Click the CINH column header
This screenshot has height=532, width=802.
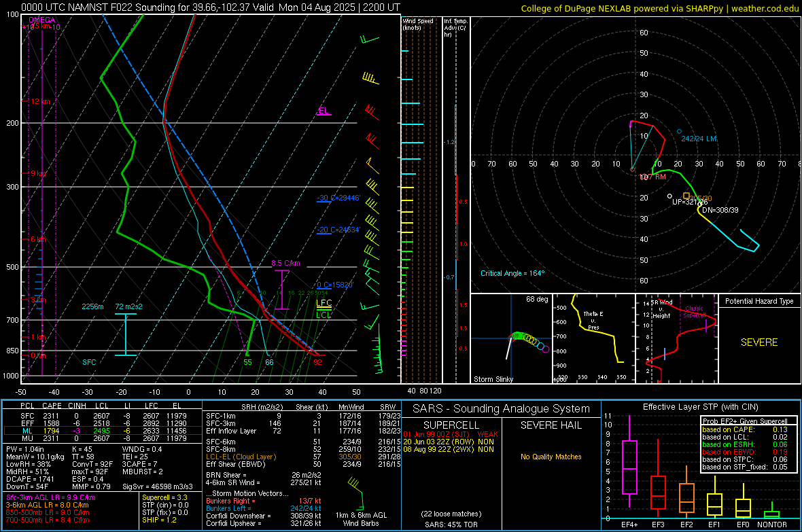[77, 406]
